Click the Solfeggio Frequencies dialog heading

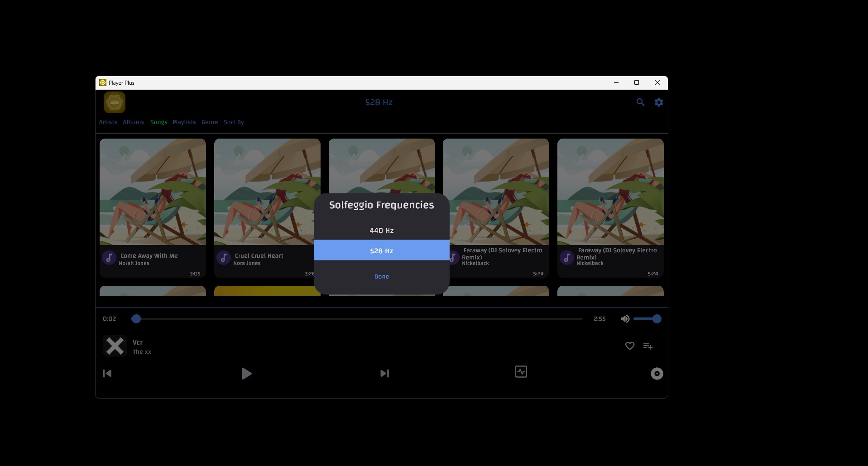point(382,205)
